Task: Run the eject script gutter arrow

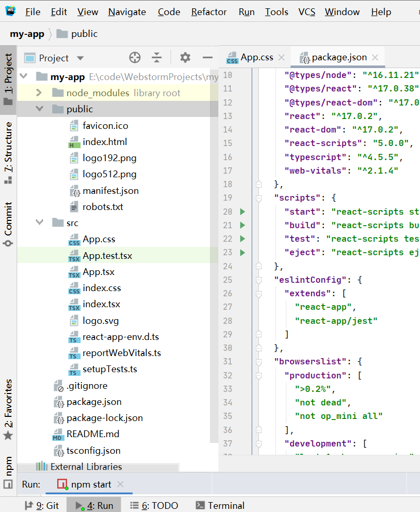Action: coord(242,253)
